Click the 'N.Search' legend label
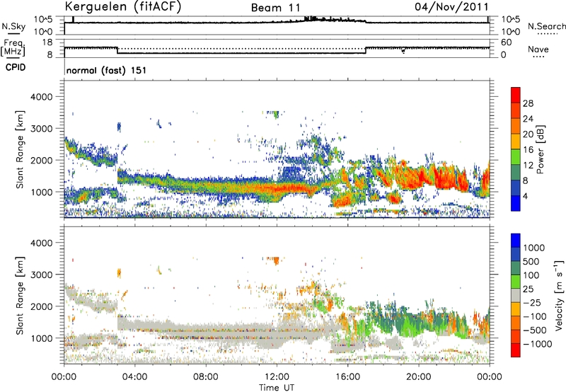This screenshot has width=566, height=392. pos(546,26)
